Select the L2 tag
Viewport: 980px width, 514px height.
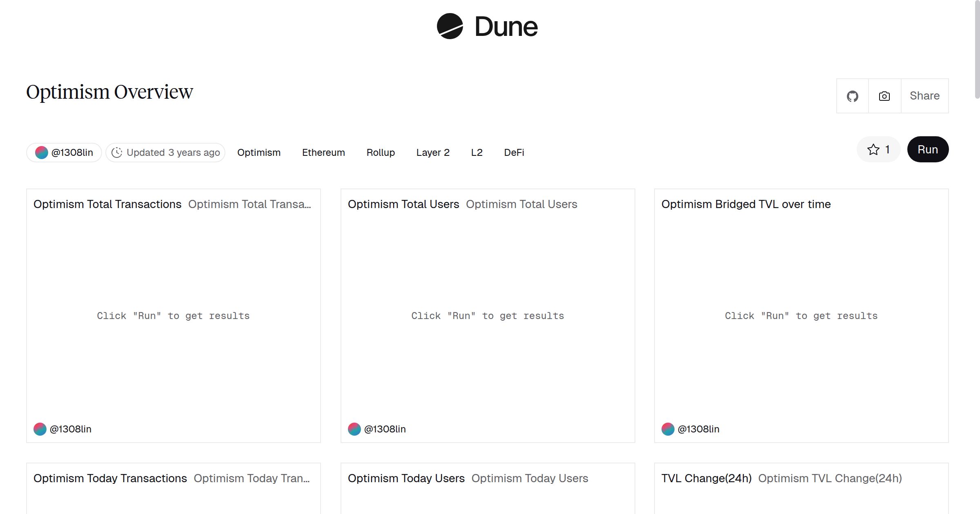(x=477, y=153)
